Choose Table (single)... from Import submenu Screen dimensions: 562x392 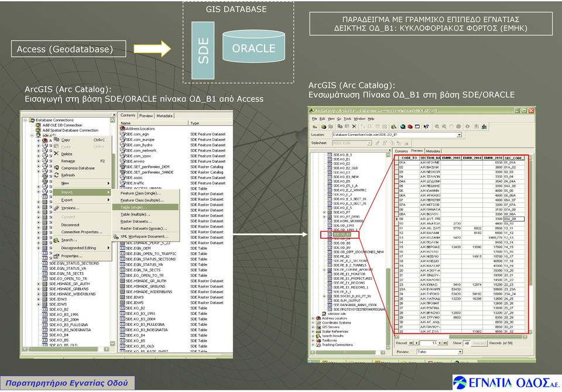(145, 207)
